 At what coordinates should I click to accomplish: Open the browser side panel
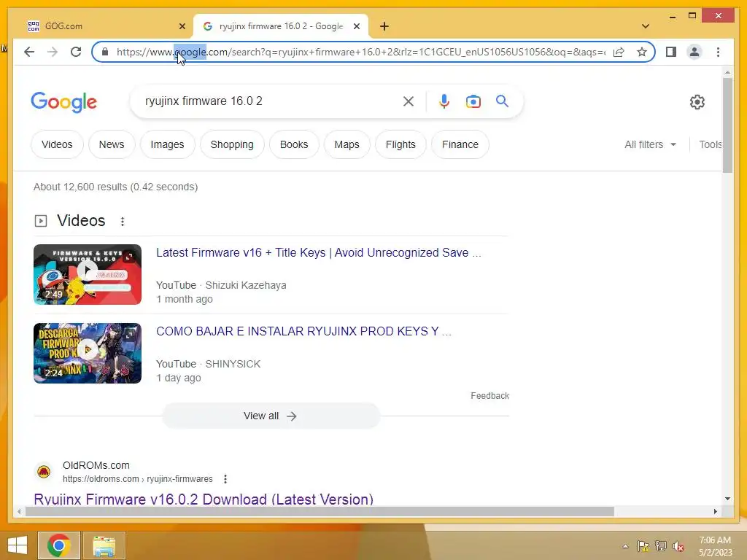(x=671, y=52)
